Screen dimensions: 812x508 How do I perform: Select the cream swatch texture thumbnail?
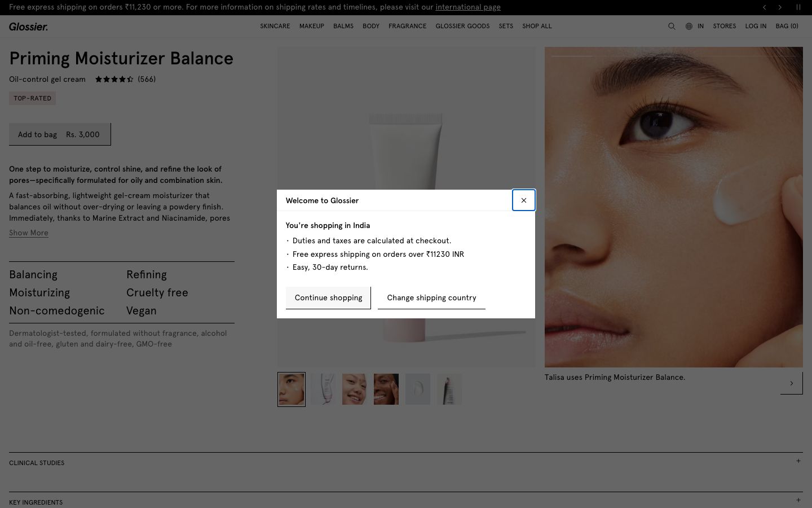coord(418,389)
